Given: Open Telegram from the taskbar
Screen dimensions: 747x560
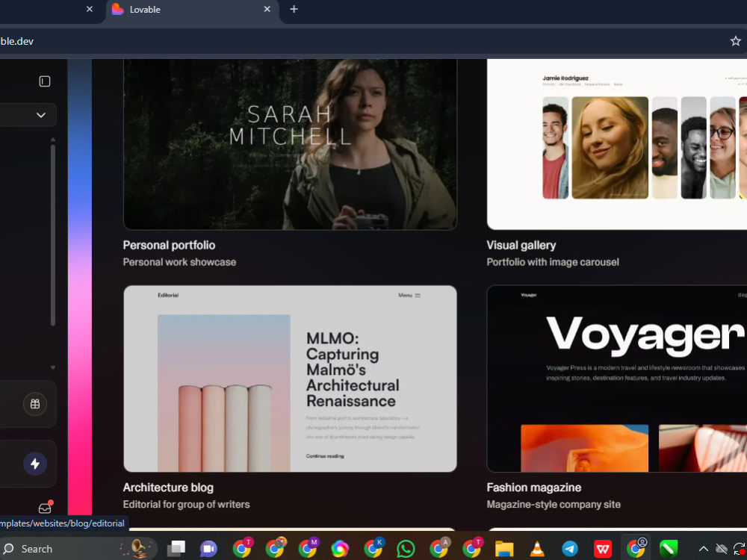Looking at the screenshot, I should (570, 549).
